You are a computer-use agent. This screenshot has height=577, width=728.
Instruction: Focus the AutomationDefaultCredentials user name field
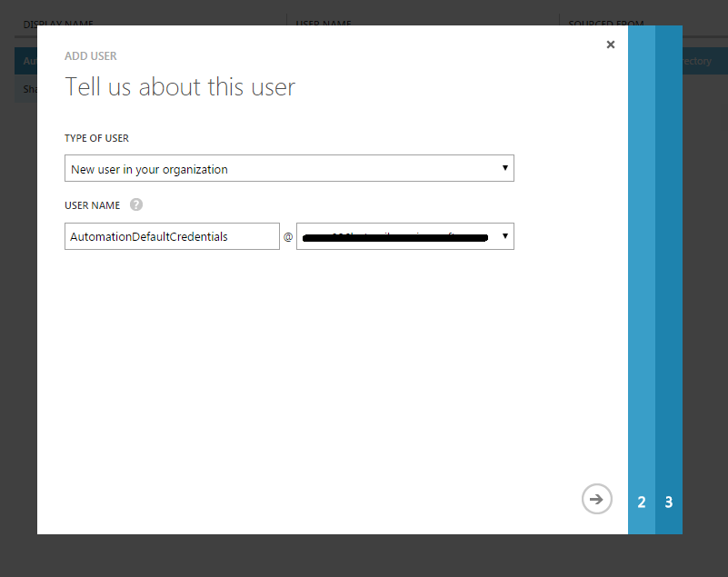[172, 236]
